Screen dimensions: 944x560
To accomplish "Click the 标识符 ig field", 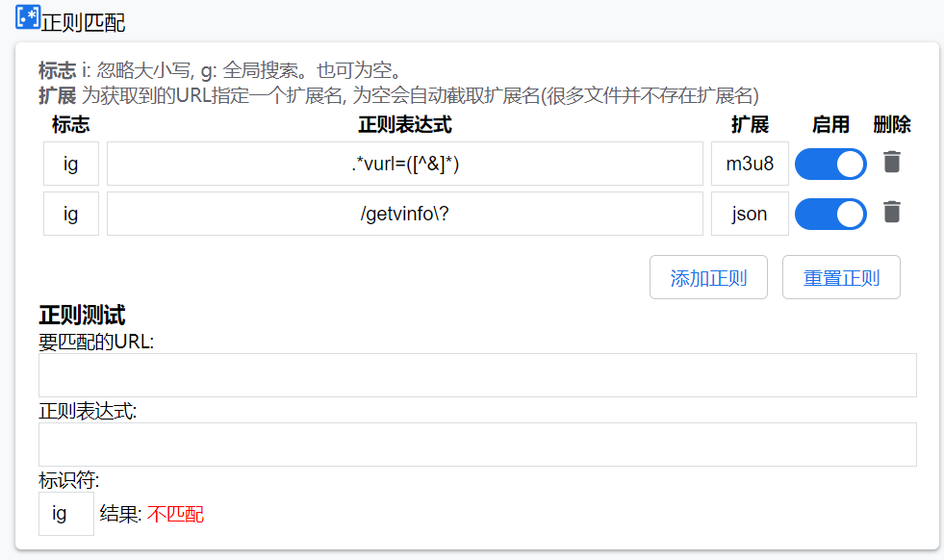I will [65, 513].
